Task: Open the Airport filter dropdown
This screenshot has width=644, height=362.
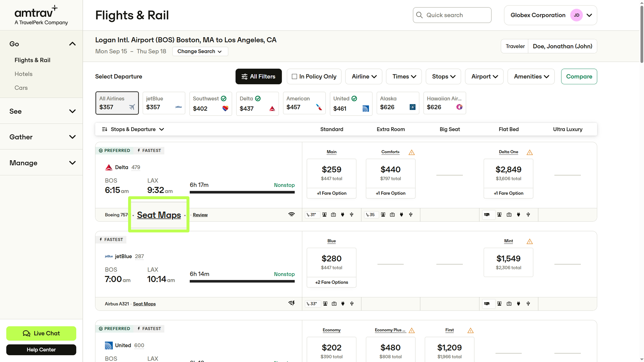Action: (484, 77)
